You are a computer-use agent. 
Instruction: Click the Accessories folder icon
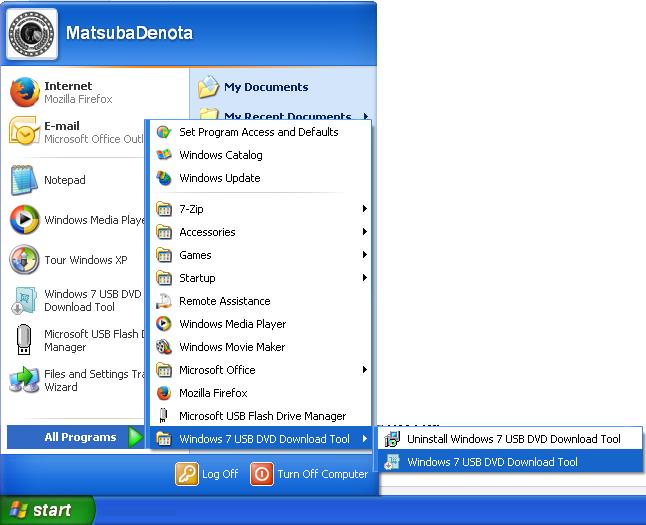(164, 232)
